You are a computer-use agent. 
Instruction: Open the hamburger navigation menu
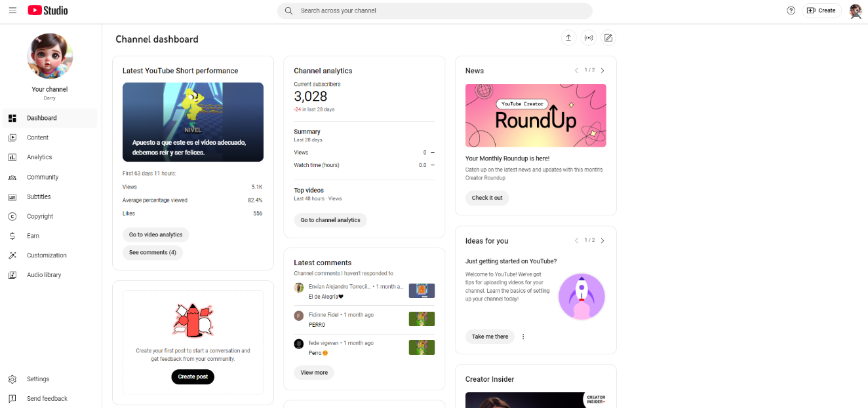click(12, 10)
